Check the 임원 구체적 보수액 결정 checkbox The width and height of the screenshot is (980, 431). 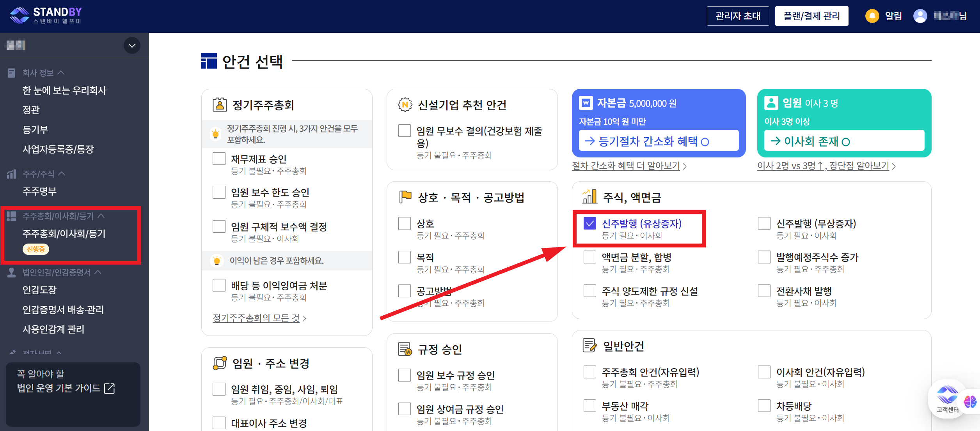(x=219, y=226)
